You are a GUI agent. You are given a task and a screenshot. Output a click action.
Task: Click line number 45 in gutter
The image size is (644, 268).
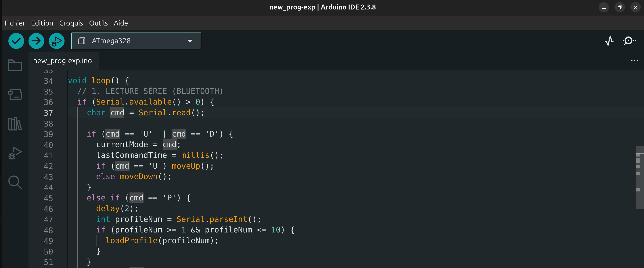[x=48, y=199]
